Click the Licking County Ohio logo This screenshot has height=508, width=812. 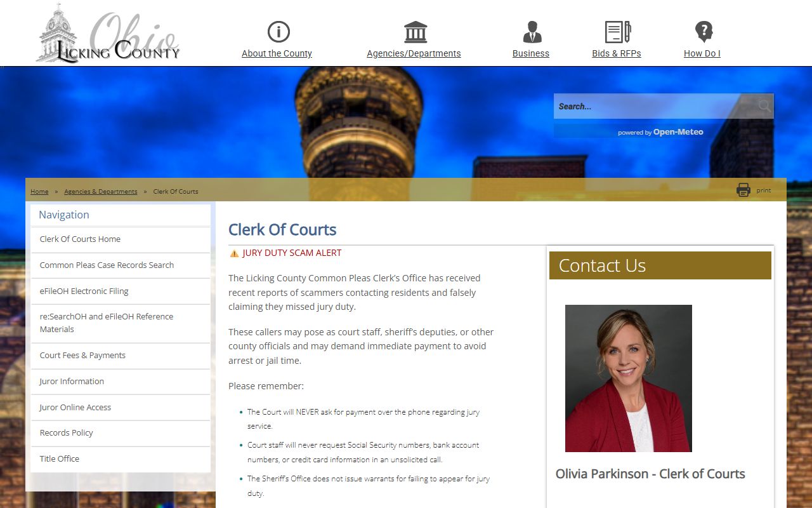pos(108,33)
